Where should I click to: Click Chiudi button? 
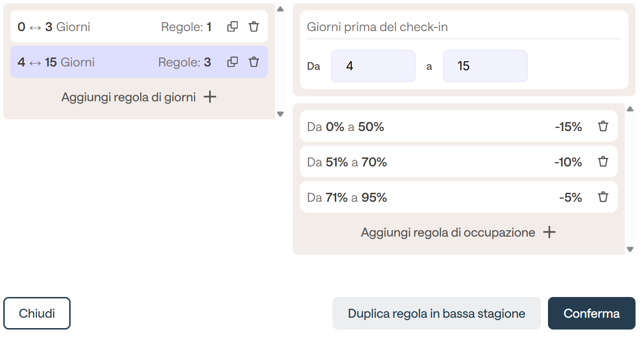pos(37,313)
